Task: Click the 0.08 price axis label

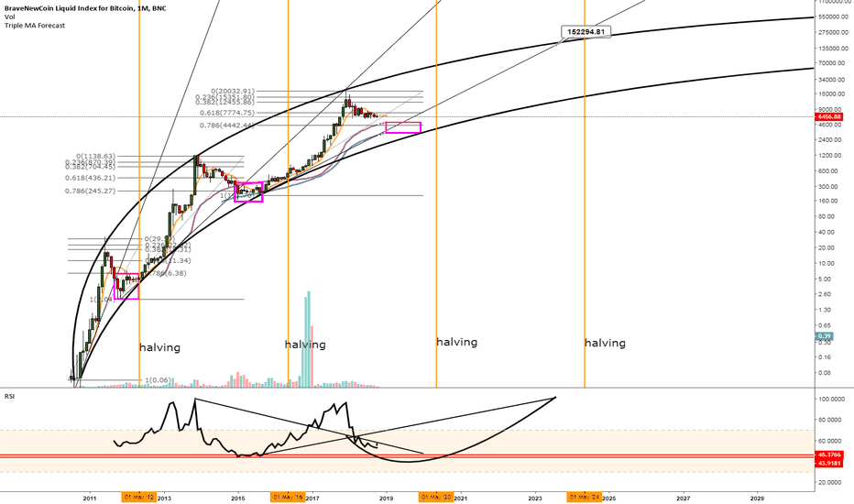Action: (x=827, y=373)
